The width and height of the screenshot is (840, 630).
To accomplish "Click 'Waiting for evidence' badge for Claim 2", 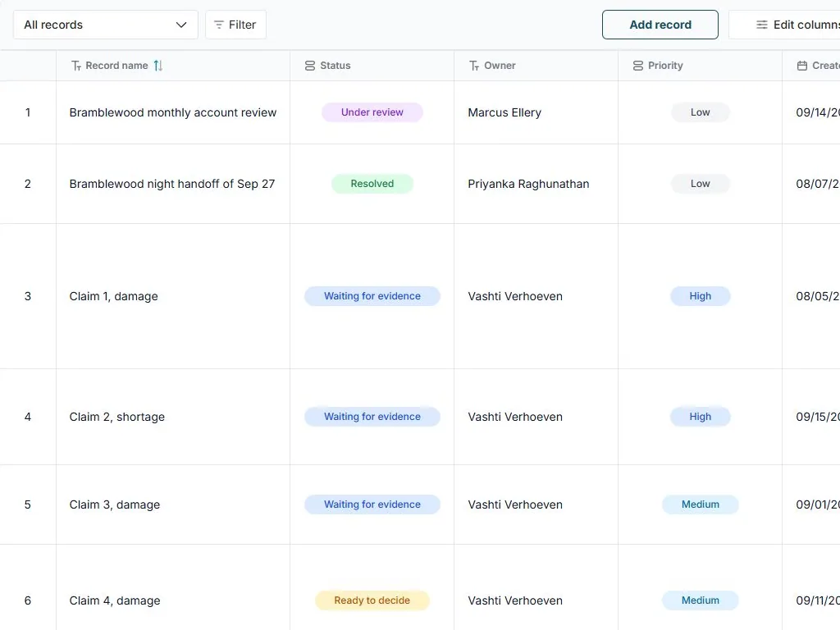I will coord(372,417).
